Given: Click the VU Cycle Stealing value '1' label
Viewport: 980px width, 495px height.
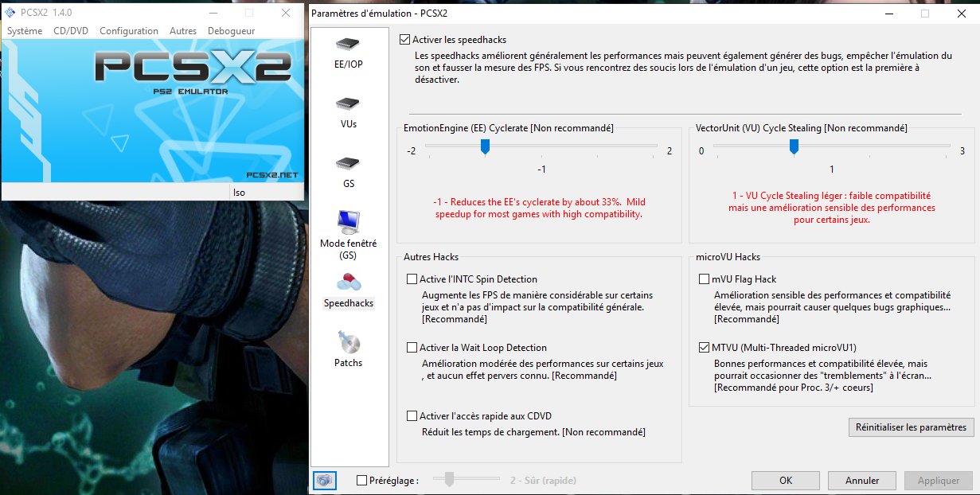Looking at the screenshot, I should coord(832,170).
